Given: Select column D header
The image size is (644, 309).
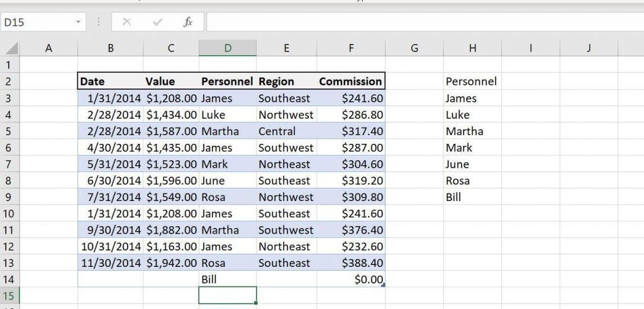Looking at the screenshot, I should click(x=228, y=48).
